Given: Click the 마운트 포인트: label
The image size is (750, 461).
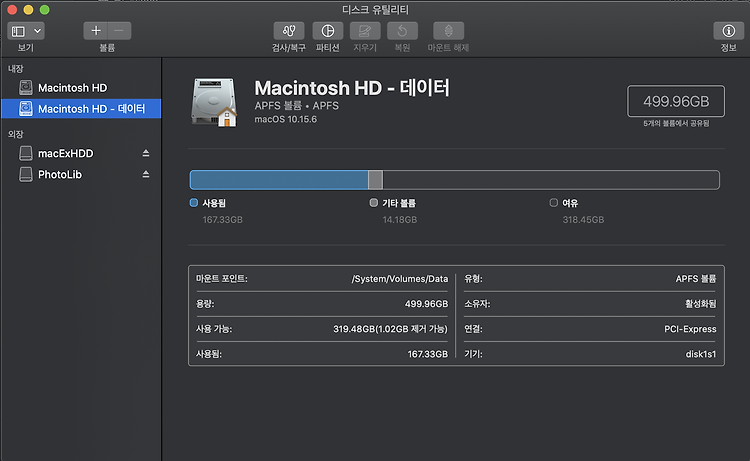Looking at the screenshot, I should (221, 279).
